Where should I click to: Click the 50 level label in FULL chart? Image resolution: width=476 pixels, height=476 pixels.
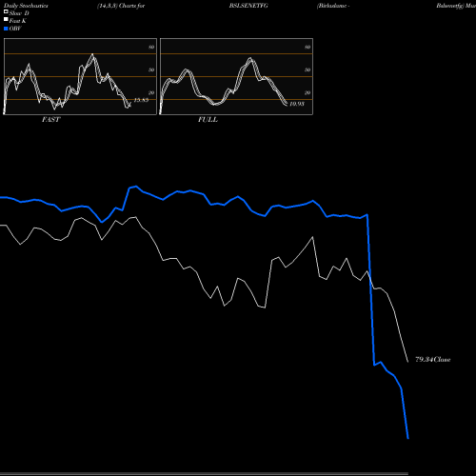coord(307,69)
